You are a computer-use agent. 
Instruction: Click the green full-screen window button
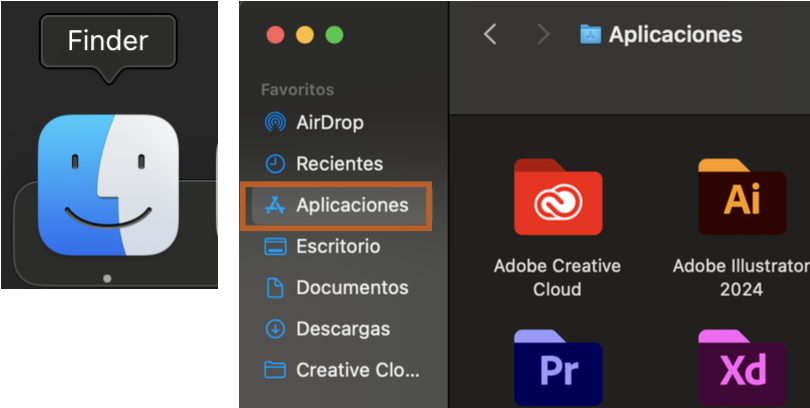point(334,35)
